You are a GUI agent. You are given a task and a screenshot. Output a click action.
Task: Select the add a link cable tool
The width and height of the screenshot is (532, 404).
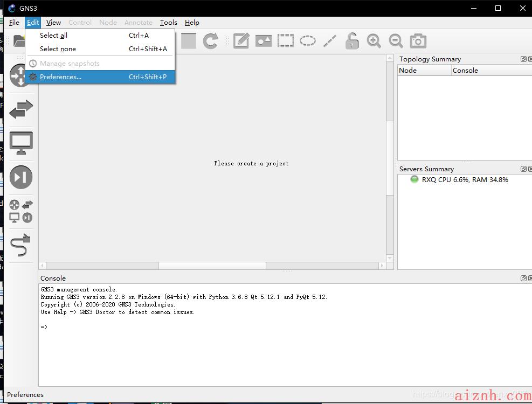(20, 245)
